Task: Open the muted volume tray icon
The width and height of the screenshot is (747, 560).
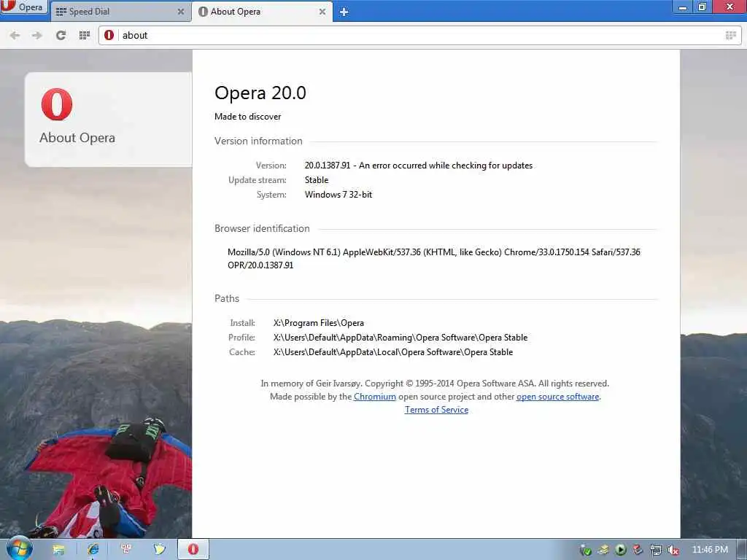Action: (x=673, y=550)
